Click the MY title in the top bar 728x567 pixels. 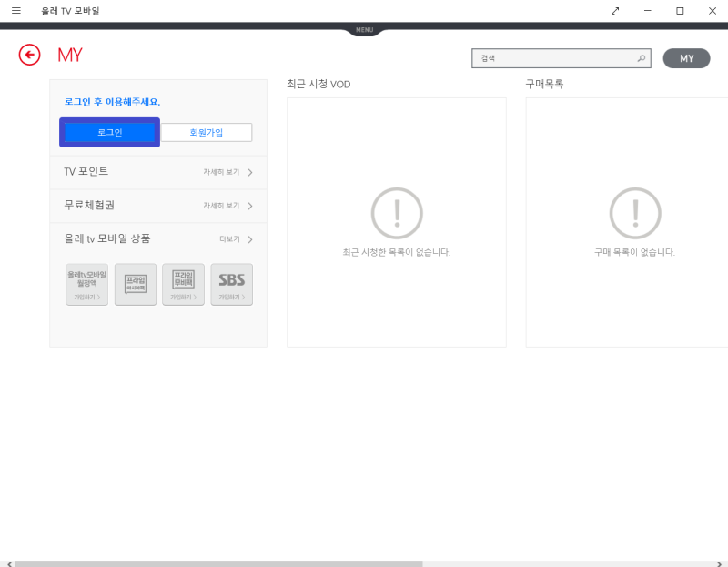point(68,55)
